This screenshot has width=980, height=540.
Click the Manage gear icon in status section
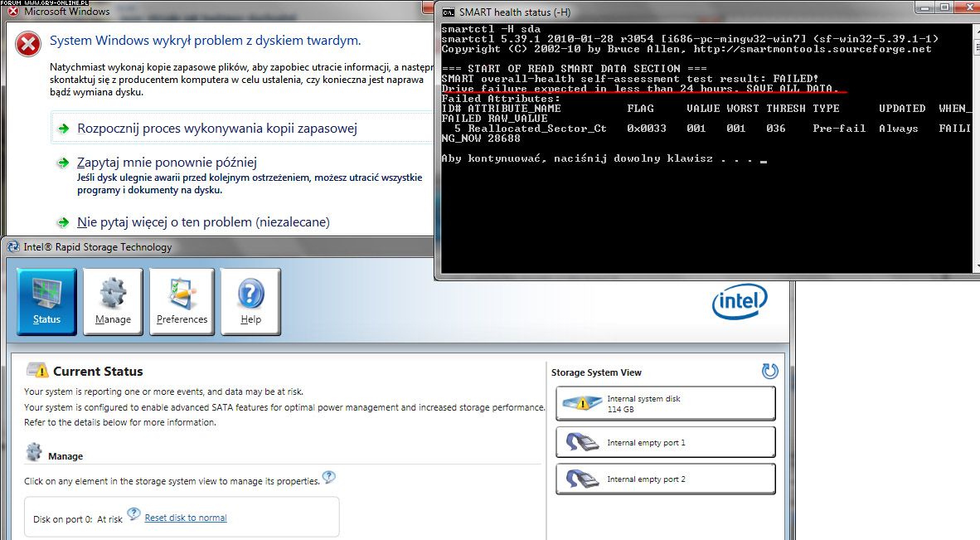point(34,452)
